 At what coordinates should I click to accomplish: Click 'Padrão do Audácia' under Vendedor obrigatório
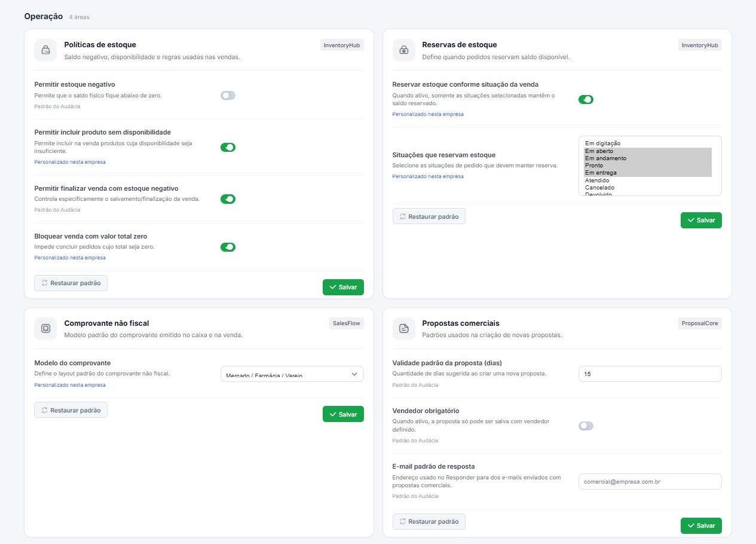415,441
